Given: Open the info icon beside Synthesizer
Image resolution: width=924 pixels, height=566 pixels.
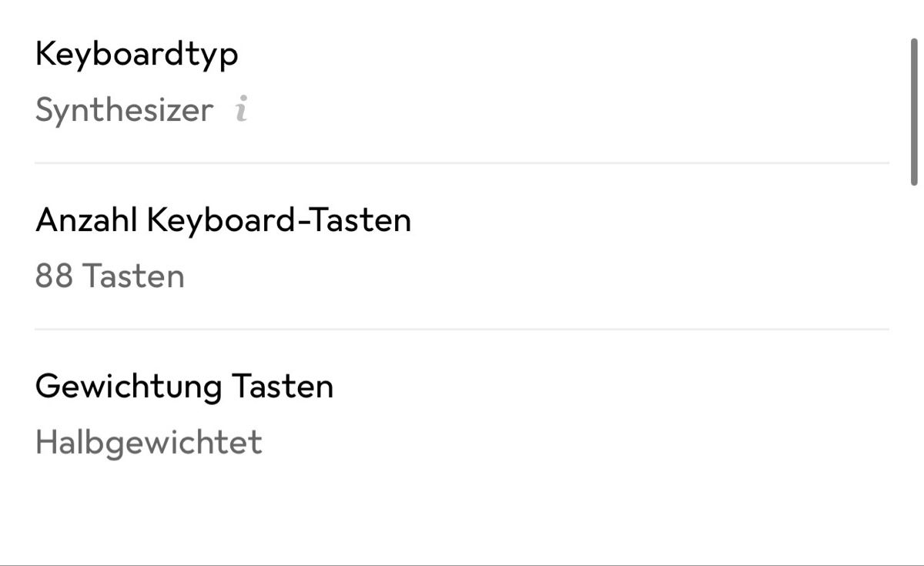Looking at the screenshot, I should (x=241, y=110).
